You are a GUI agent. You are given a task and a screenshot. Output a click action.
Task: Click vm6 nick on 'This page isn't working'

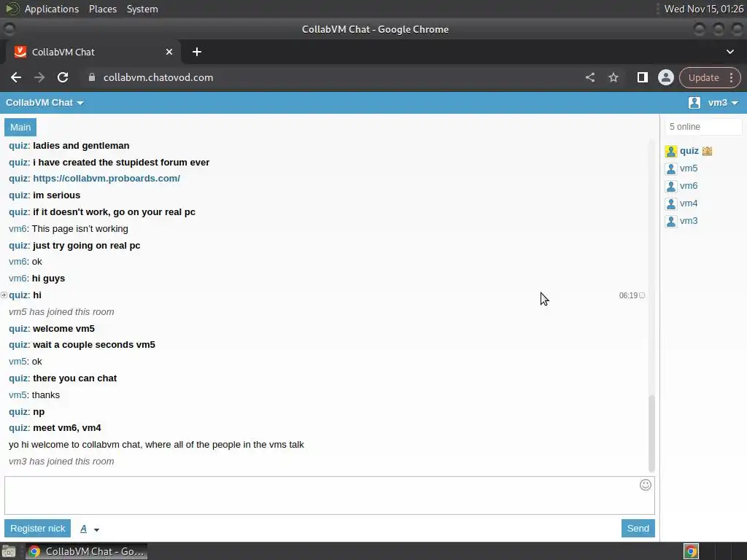pyautogui.click(x=18, y=228)
